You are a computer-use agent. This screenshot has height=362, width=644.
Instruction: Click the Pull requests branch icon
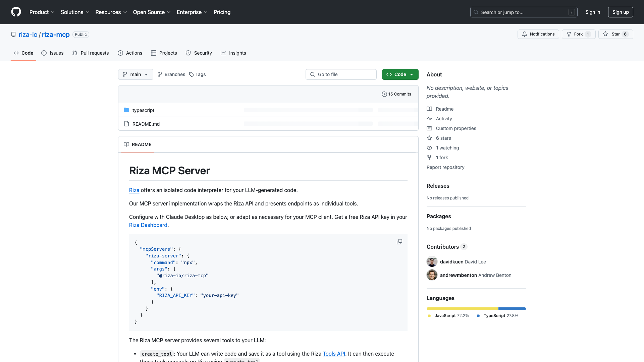(x=75, y=53)
